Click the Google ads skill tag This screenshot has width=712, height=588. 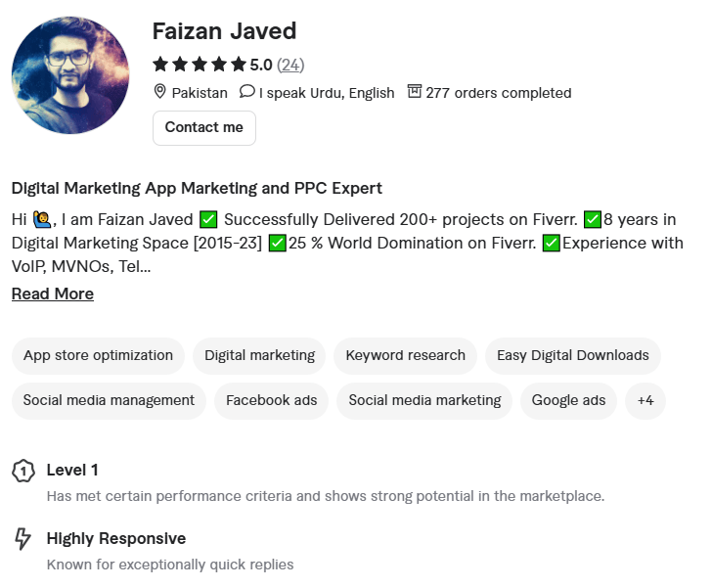tap(568, 400)
